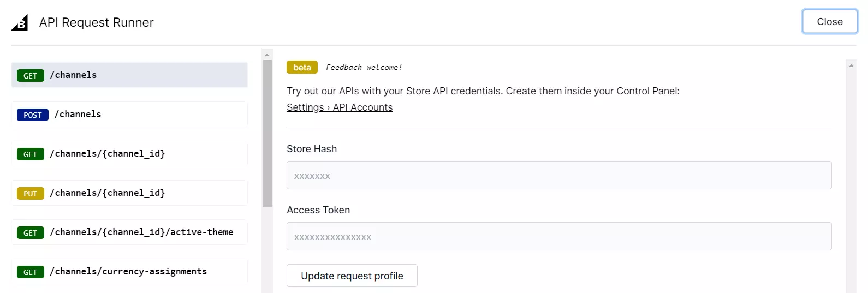
Task: Click the BigCommerce logo icon
Action: coord(20,22)
